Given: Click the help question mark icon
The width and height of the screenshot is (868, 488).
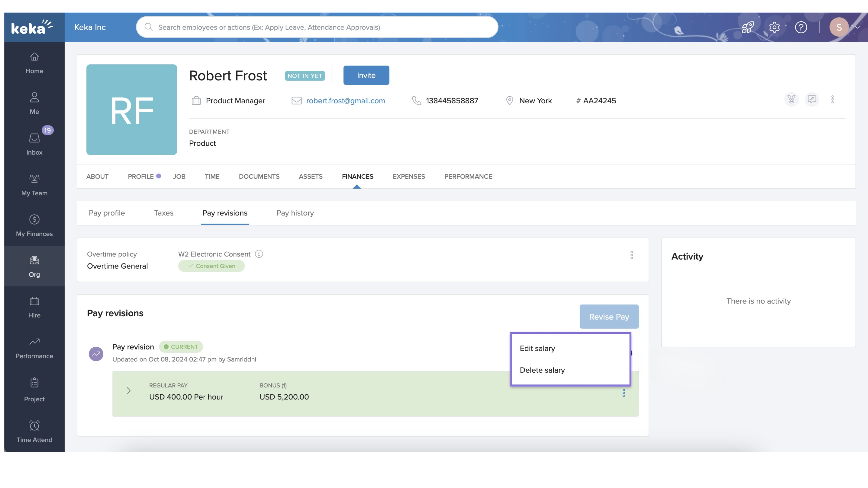Looking at the screenshot, I should tap(801, 27).
